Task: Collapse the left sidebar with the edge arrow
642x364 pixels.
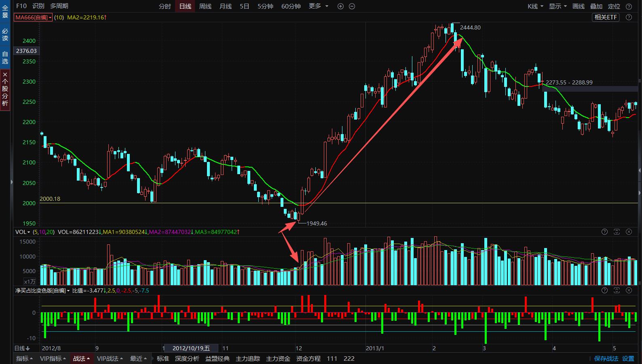Action: [12, 182]
